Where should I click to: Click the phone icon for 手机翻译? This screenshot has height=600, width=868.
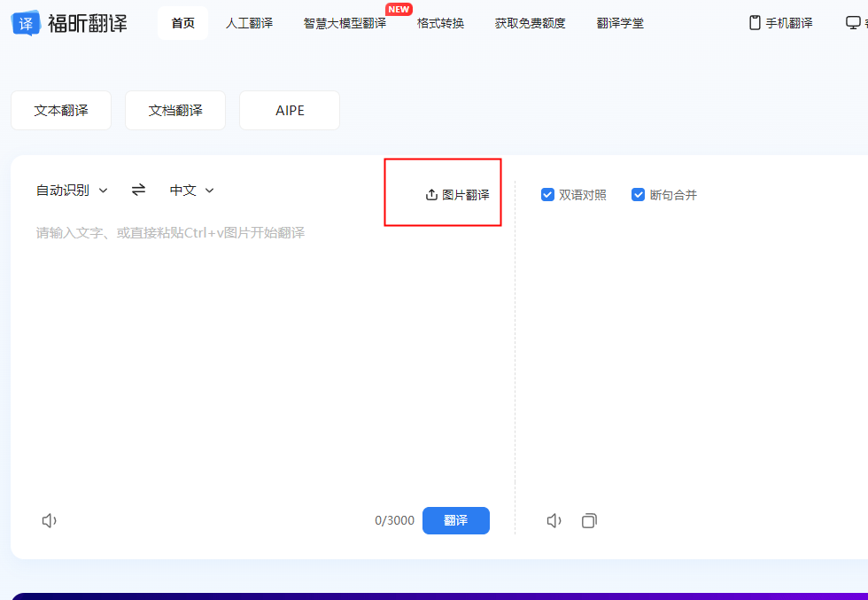[755, 23]
